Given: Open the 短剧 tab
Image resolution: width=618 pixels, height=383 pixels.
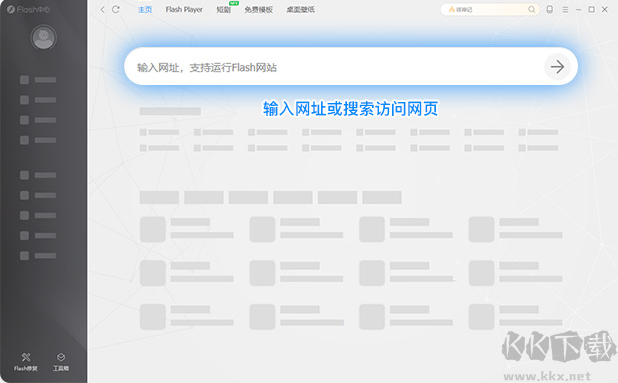Looking at the screenshot, I should 223,9.
